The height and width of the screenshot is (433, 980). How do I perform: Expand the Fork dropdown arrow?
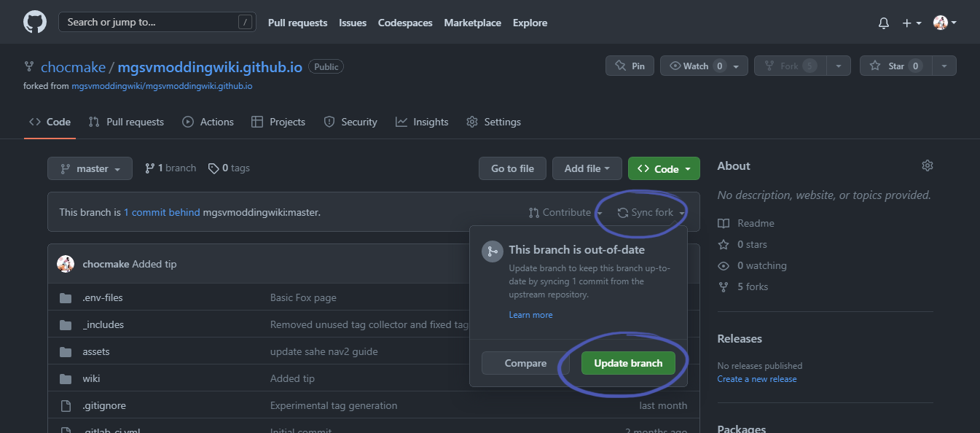click(x=839, y=66)
